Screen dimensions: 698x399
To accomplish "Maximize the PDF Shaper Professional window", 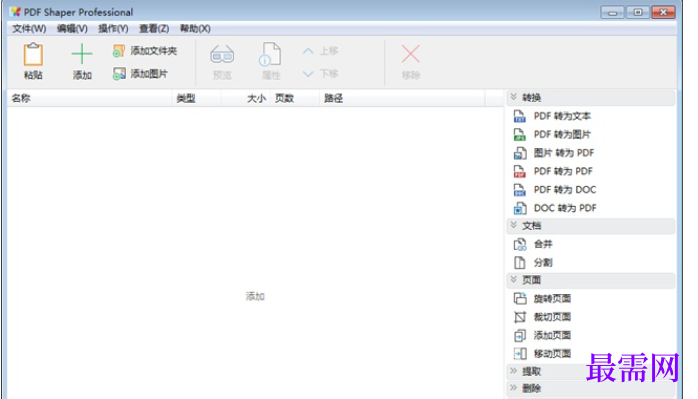I will [x=638, y=12].
